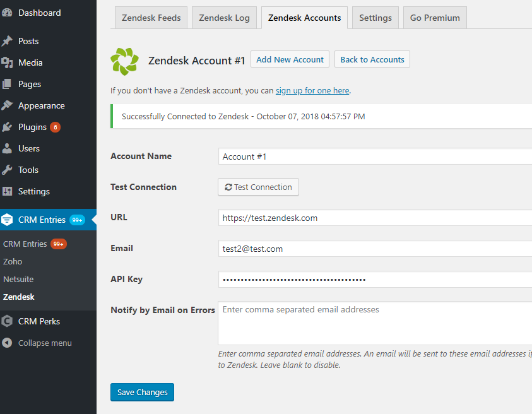Screen dimensions: 532x414
Task: Open the plugin Settings tab
Action: click(375, 18)
